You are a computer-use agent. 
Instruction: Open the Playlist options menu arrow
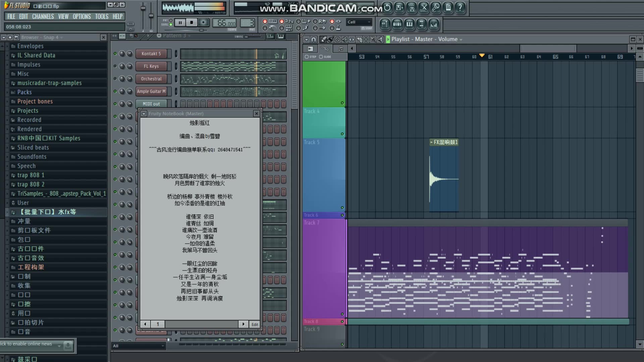306,39
